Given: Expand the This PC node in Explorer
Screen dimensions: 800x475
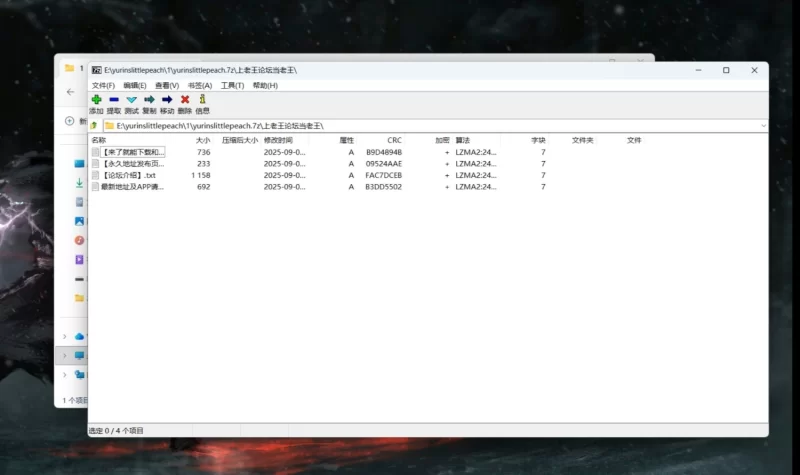Looking at the screenshot, I should [65, 356].
